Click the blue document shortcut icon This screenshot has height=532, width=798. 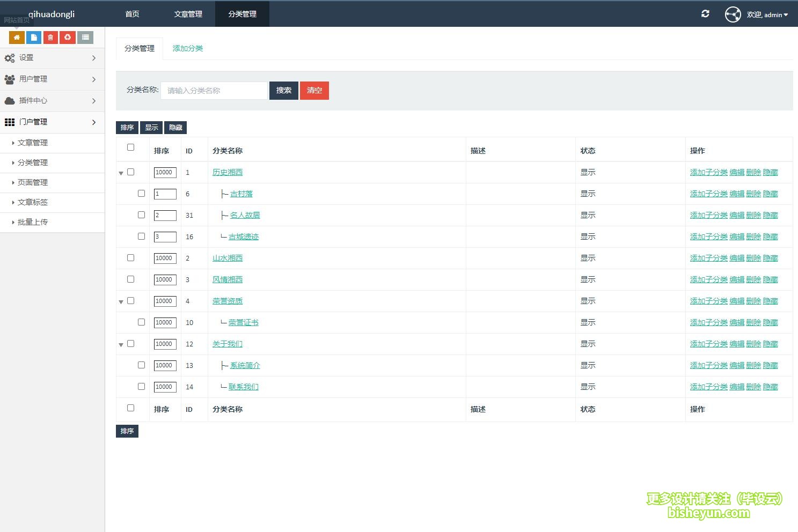click(x=34, y=38)
